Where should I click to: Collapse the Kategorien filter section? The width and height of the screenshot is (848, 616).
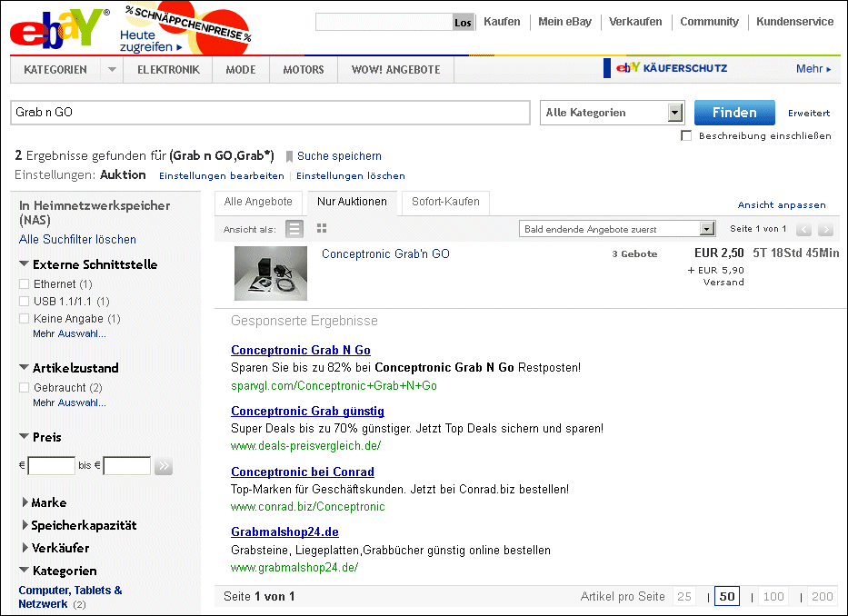click(24, 570)
